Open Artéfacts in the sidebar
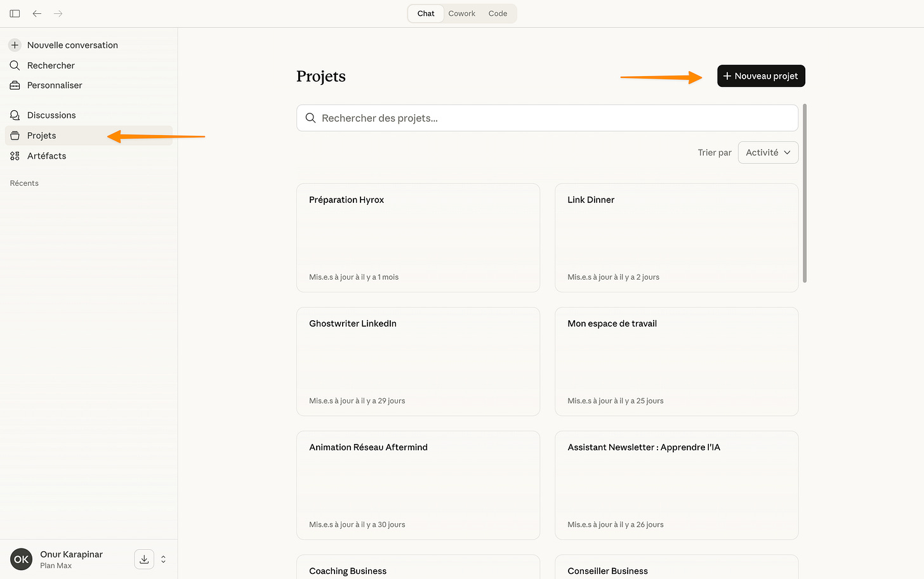 pyautogui.click(x=89, y=156)
